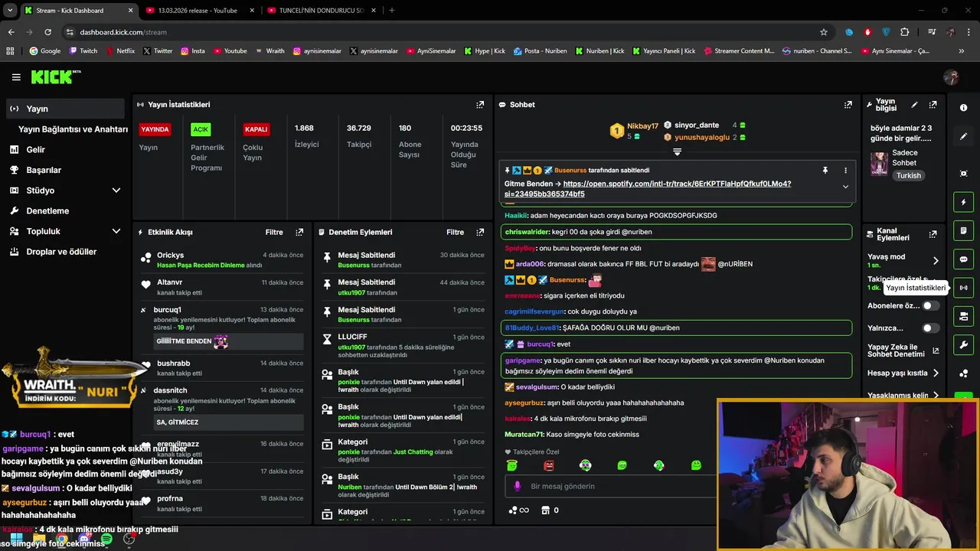This screenshot has height=551, width=980.
Task: Pop out the Sohbet chat panel
Action: (x=848, y=105)
